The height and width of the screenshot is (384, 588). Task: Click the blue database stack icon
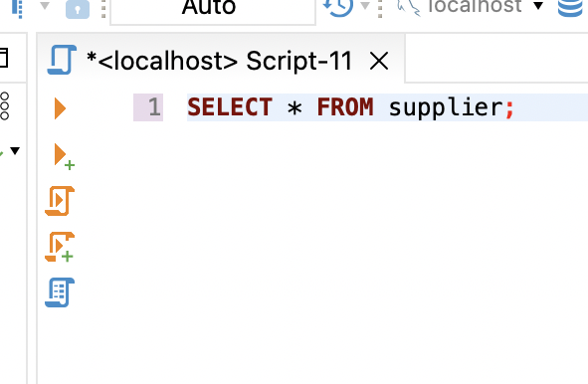click(570, 8)
